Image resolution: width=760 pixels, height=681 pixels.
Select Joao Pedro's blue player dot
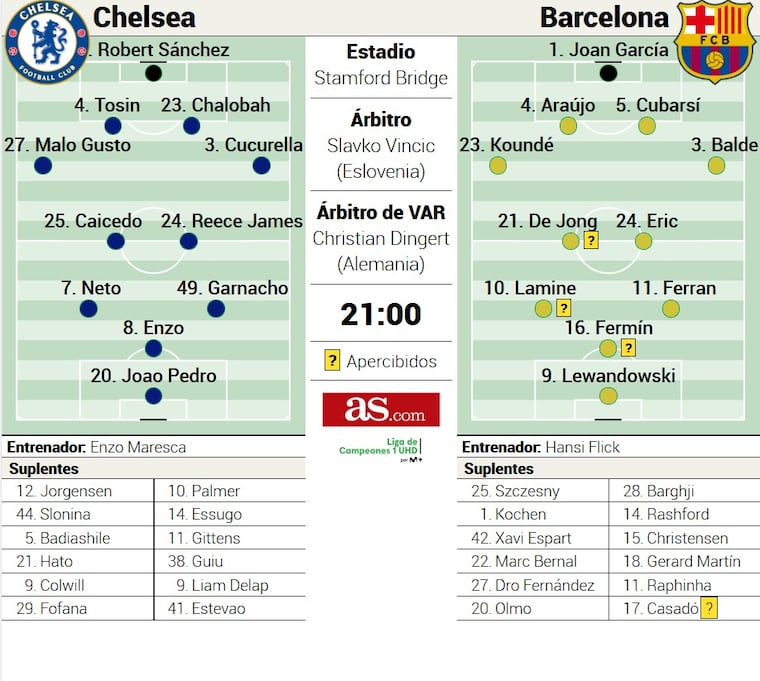tap(153, 396)
